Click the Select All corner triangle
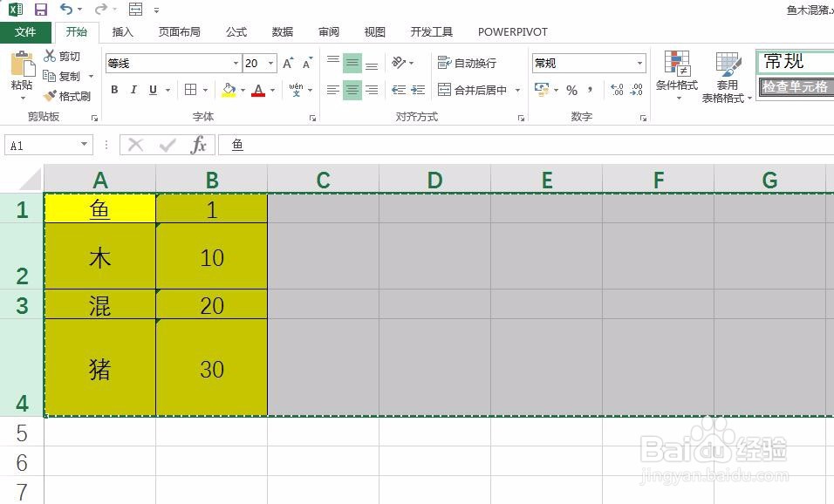This screenshot has height=504, width=834. tap(31, 180)
